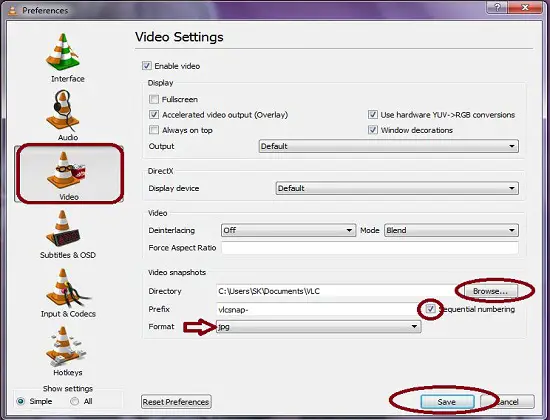Screen dimensions: 550x420
Task: Check the Always on top option
Action: click(x=154, y=130)
